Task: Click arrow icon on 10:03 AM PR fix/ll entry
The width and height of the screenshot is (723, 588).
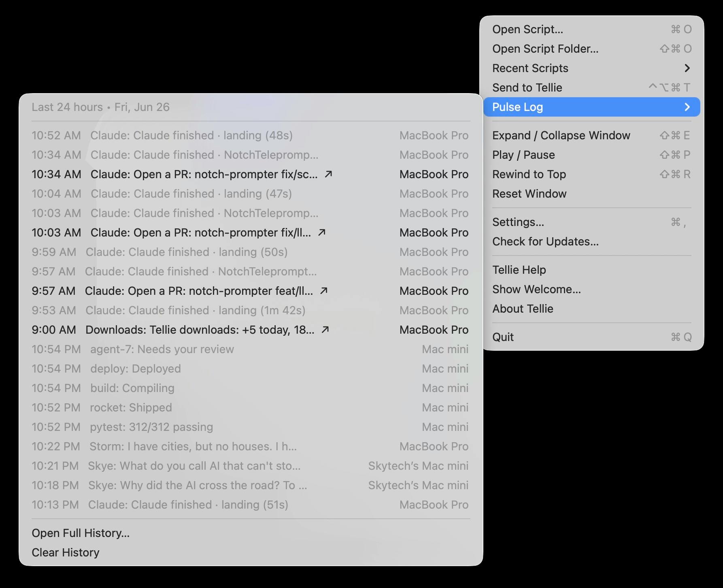Action: pyautogui.click(x=322, y=232)
